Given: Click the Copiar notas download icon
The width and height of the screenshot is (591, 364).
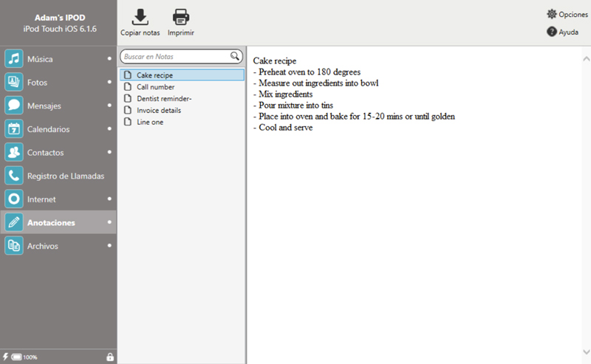Looking at the screenshot, I should (x=140, y=17).
